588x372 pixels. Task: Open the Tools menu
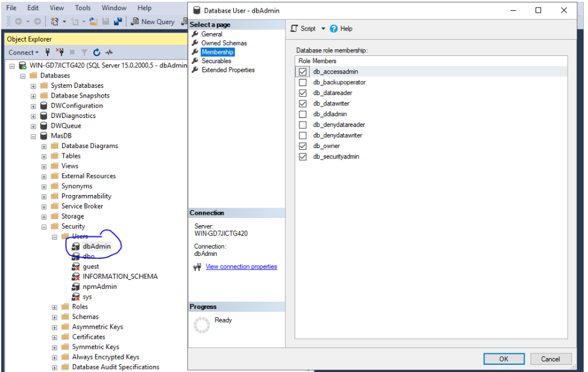[83, 8]
